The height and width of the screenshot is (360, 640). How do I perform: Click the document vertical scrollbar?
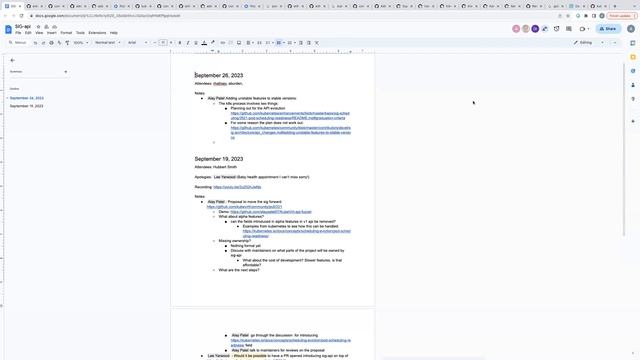(623, 149)
